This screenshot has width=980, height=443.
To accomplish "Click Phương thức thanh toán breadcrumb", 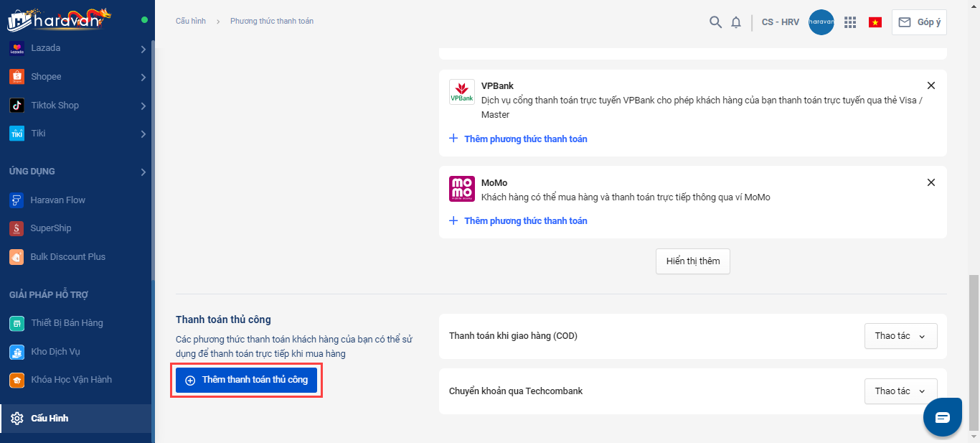I will 272,22.
